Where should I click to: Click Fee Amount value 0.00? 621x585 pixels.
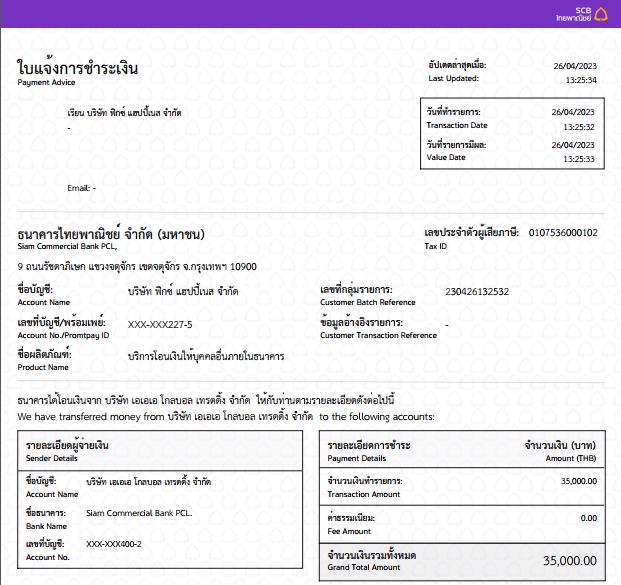coord(589,518)
